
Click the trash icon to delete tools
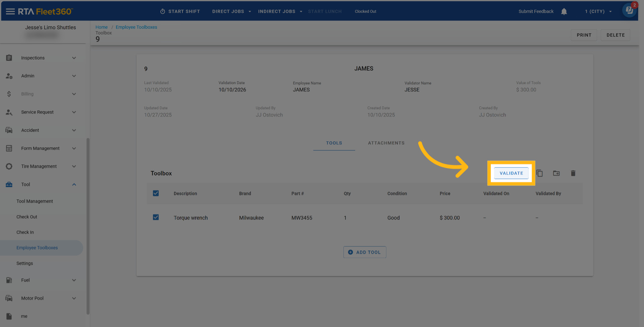click(573, 173)
